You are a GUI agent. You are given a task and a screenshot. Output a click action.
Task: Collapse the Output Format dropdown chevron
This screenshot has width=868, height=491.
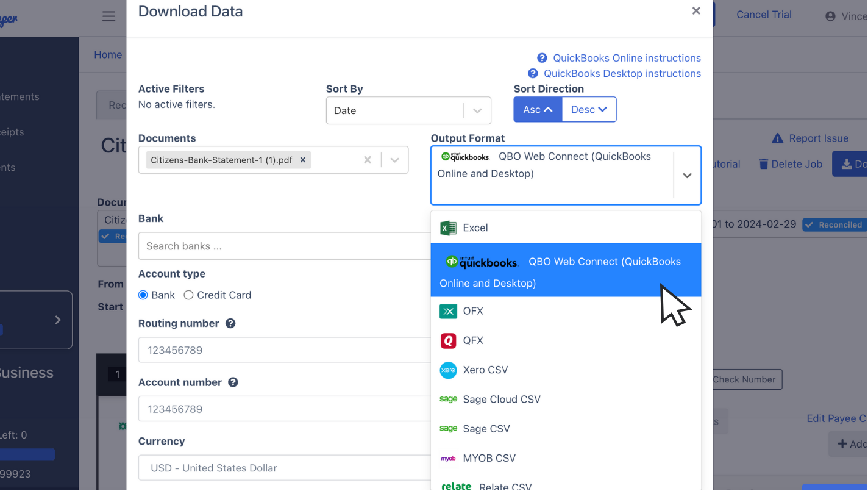687,176
